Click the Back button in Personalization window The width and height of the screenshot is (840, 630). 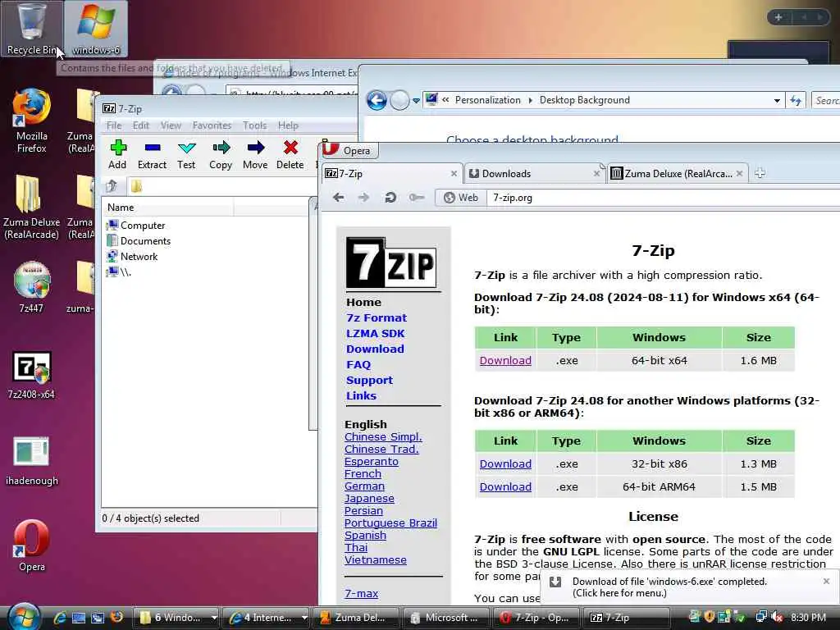(377, 100)
